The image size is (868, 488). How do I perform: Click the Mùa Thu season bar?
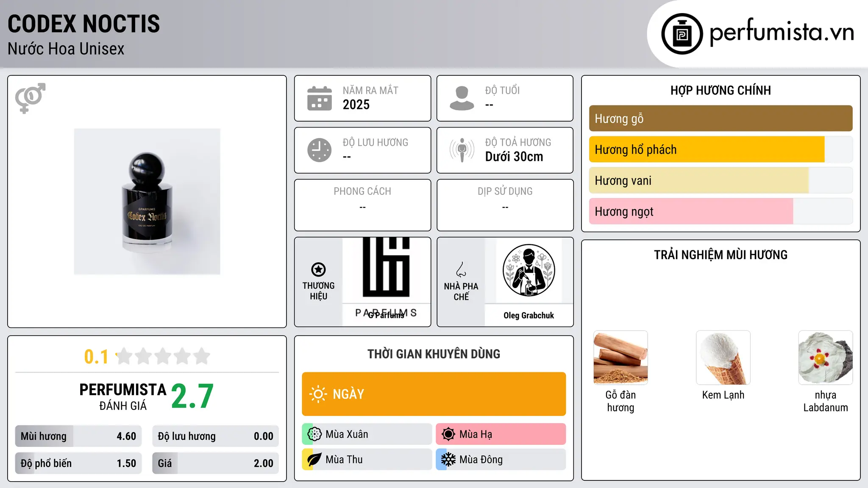click(367, 460)
